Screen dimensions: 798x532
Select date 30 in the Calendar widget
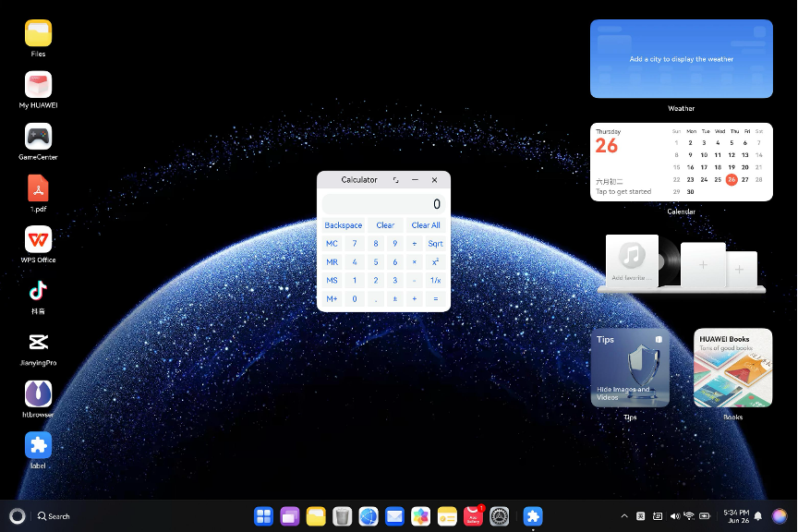click(x=690, y=192)
